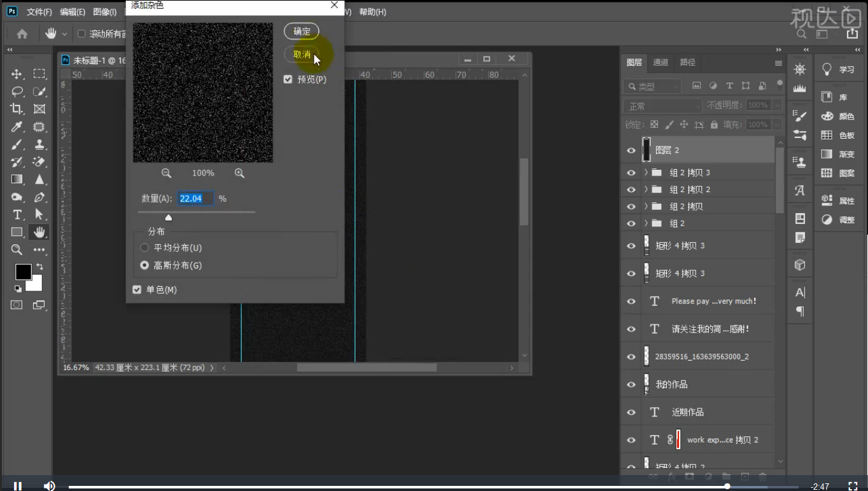Screen dimensions: 868x491
Task: Expand the 组 2 拷贝 3 group
Action: (646, 172)
